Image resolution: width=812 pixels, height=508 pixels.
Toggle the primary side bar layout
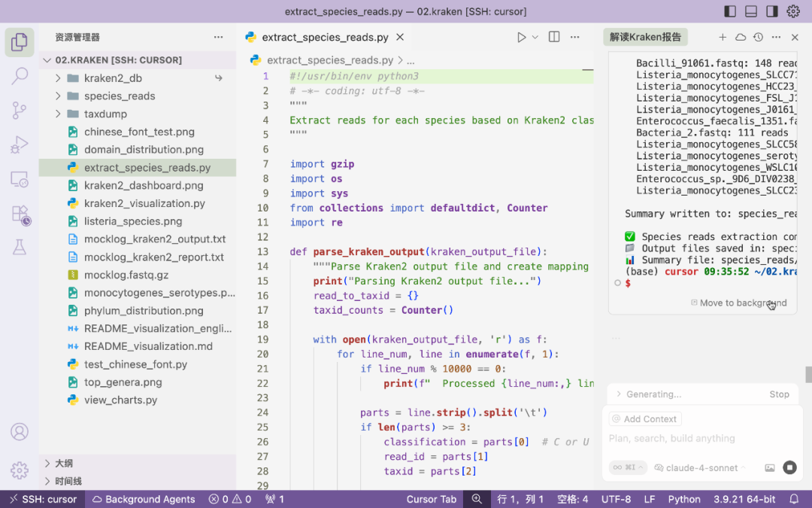[730, 11]
